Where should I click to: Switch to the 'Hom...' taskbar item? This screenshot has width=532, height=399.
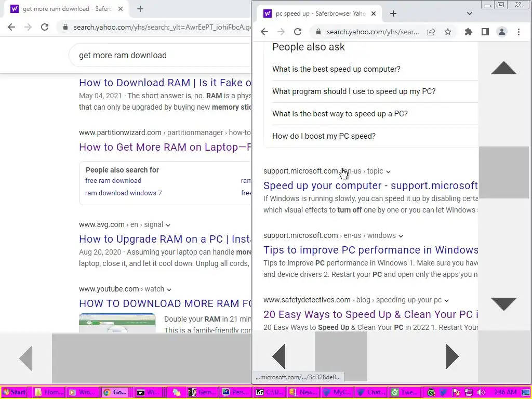tap(49, 392)
